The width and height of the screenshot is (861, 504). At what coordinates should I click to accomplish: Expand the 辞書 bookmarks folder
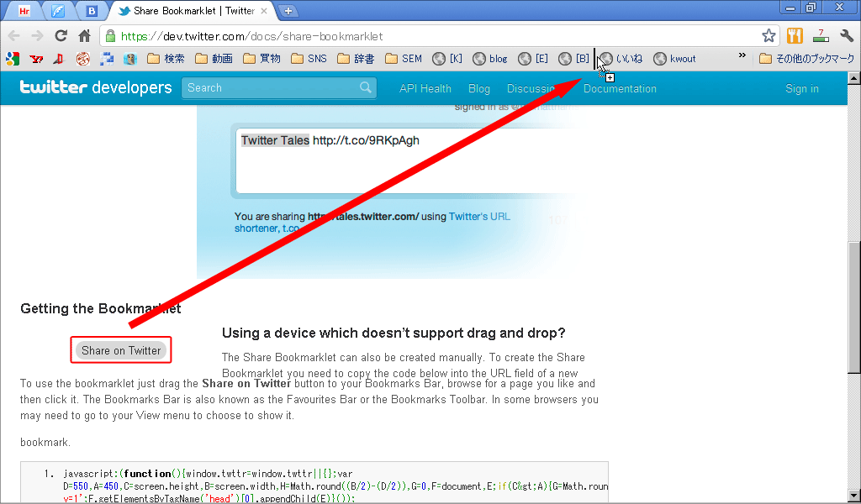tap(356, 59)
